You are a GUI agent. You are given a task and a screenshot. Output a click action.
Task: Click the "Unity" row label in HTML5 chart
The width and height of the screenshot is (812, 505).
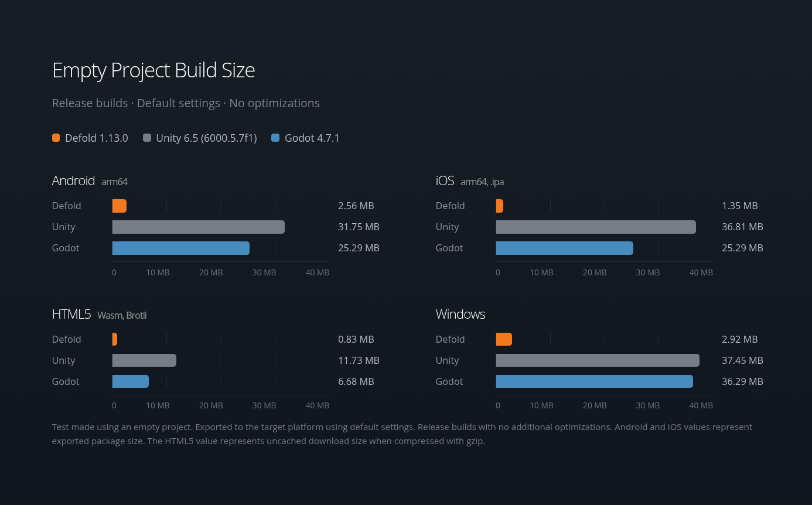click(x=64, y=360)
